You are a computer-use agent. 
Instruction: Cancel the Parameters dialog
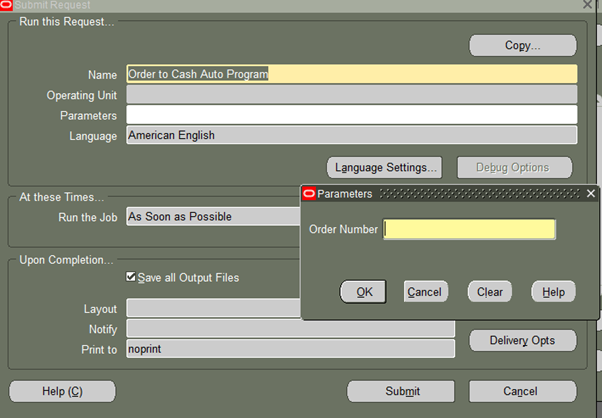click(425, 292)
